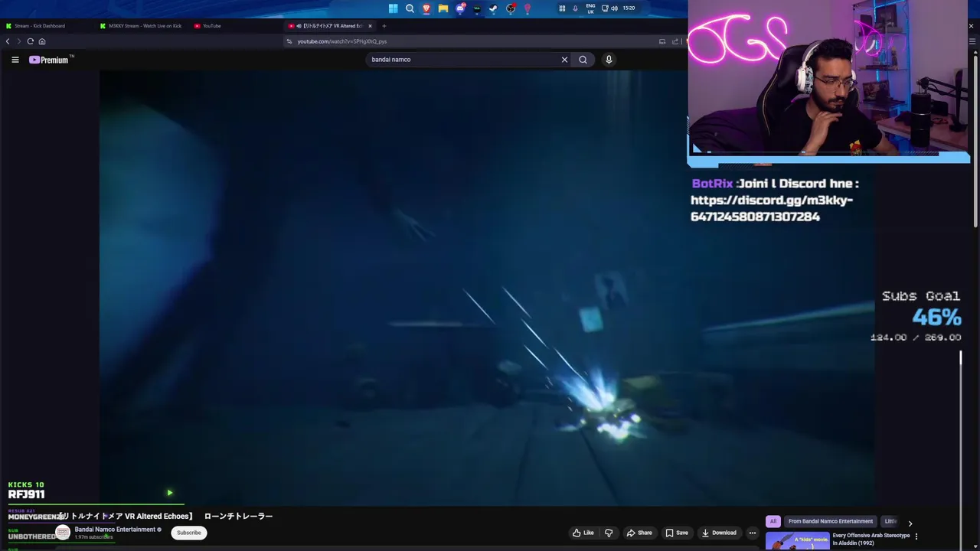980x551 pixels.
Task: Click the Discord link in BotRix message
Action: pyautogui.click(x=772, y=208)
